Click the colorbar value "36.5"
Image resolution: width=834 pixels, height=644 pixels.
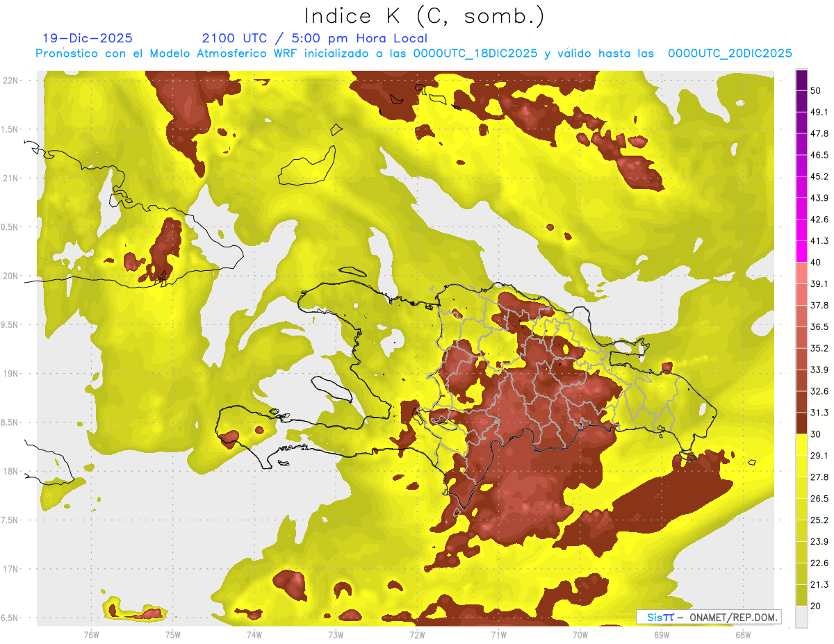click(819, 327)
